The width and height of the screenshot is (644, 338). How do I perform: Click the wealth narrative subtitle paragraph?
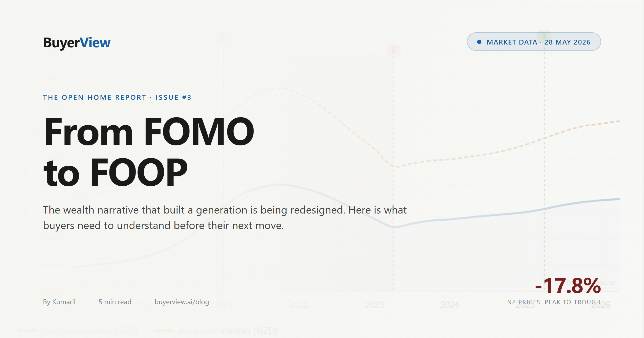click(225, 218)
